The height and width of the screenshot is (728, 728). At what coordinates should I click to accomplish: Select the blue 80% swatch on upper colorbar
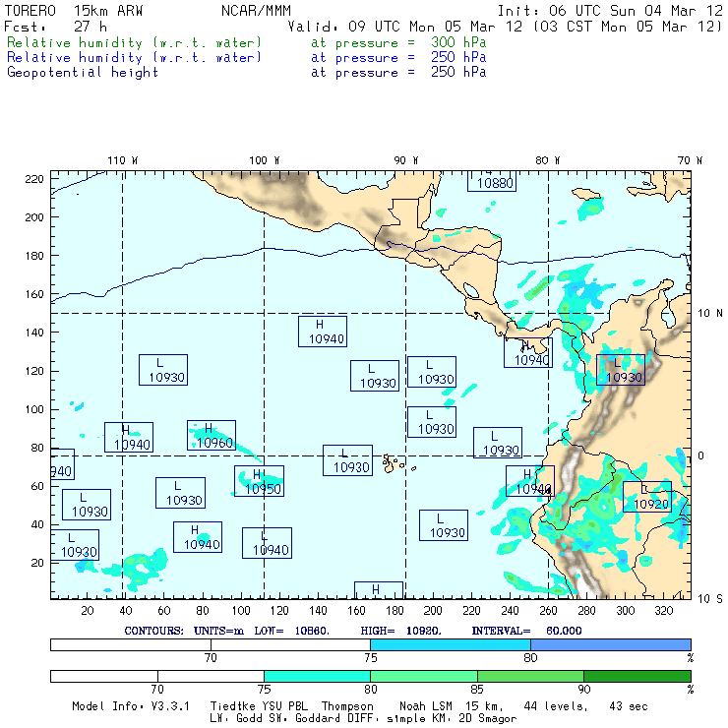tap(610, 643)
